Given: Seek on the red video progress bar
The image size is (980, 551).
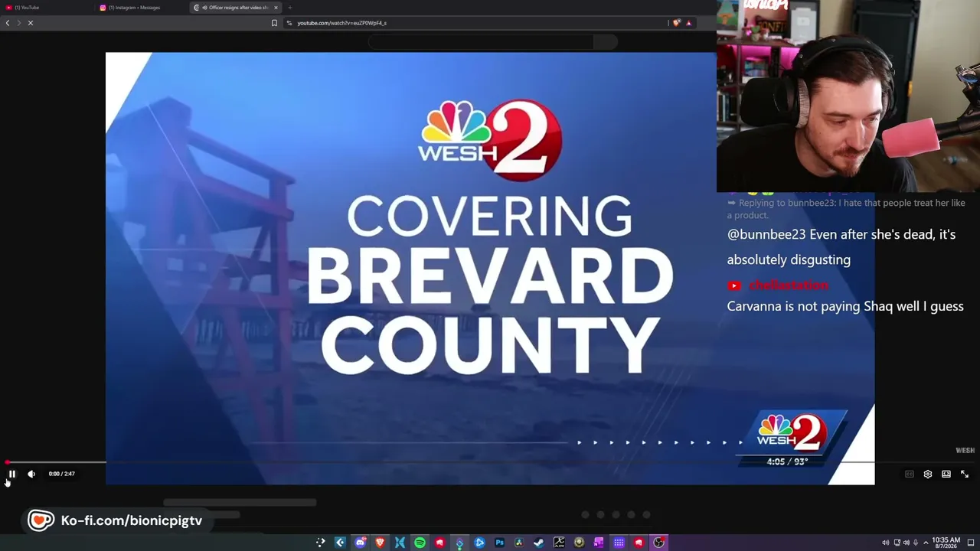Looking at the screenshot, I should pyautogui.click(x=490, y=462).
